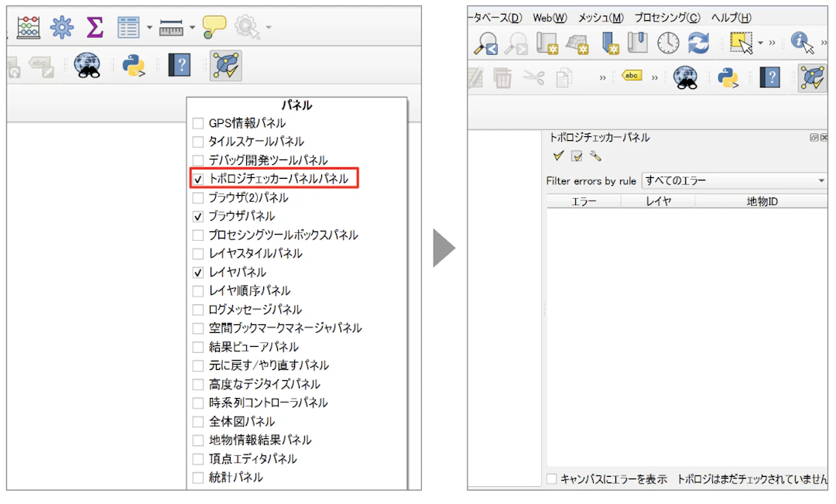Expand overflow chevron after Copy Features icon
The image size is (836, 504).
click(602, 78)
